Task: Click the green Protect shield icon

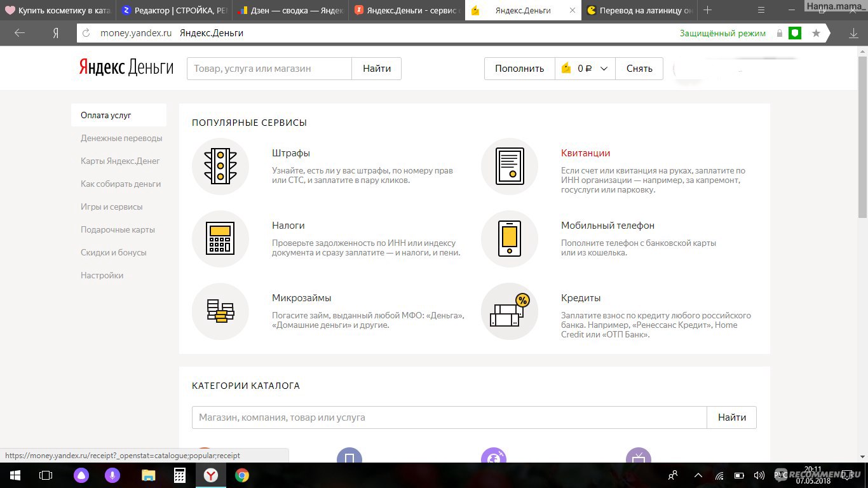Action: click(x=795, y=33)
